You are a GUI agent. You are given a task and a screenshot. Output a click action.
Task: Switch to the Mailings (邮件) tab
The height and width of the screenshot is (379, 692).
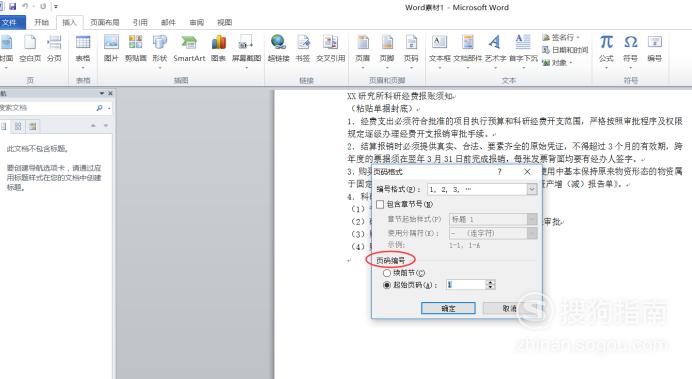(x=168, y=22)
